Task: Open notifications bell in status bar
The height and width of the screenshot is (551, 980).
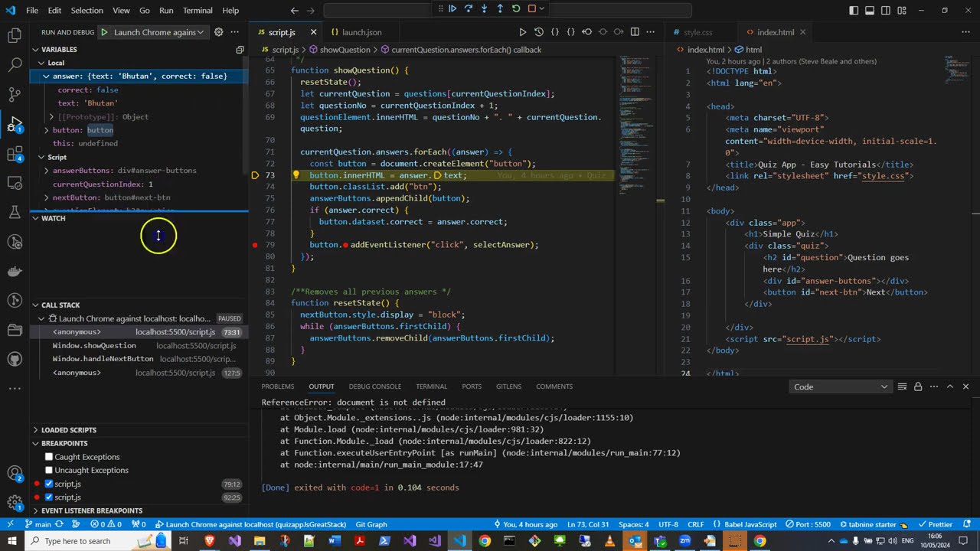Action: tap(966, 524)
